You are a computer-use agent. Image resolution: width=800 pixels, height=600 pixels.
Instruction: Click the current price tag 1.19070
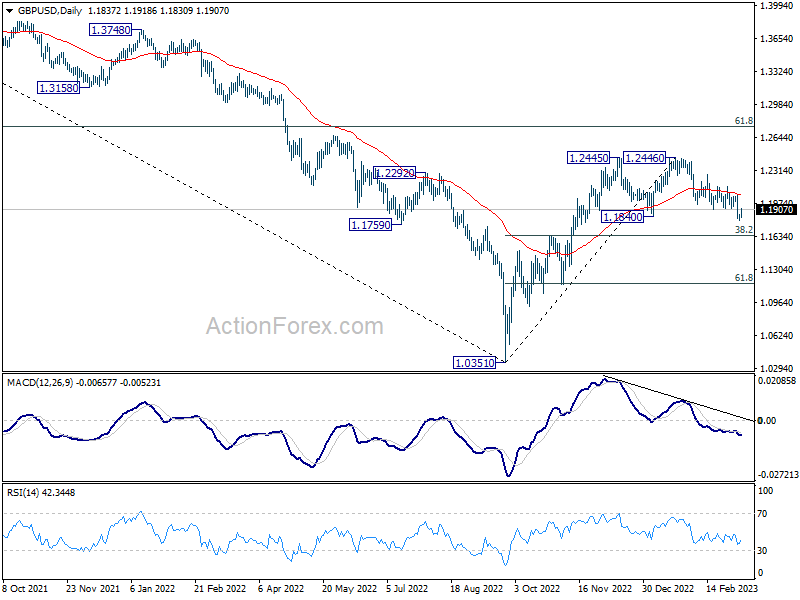pyautogui.click(x=776, y=210)
